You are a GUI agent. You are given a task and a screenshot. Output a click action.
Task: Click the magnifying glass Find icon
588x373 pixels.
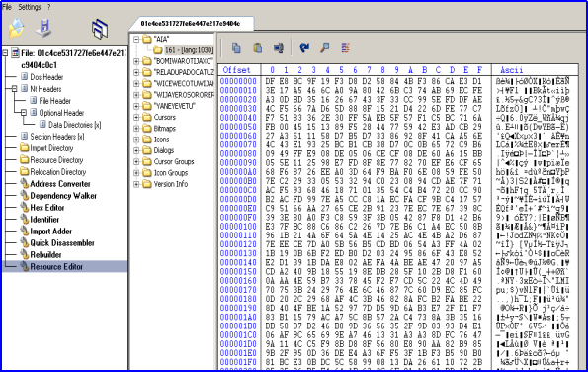[325, 48]
